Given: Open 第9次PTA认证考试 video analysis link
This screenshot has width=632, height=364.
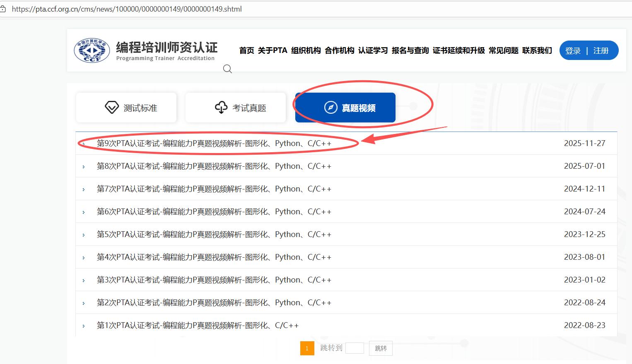Looking at the screenshot, I should click(214, 144).
